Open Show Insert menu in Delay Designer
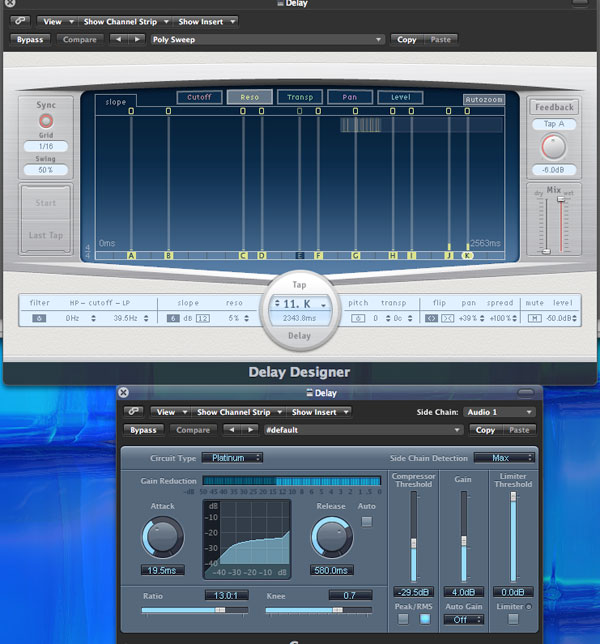Viewport: 600px width, 644px height. [205, 21]
